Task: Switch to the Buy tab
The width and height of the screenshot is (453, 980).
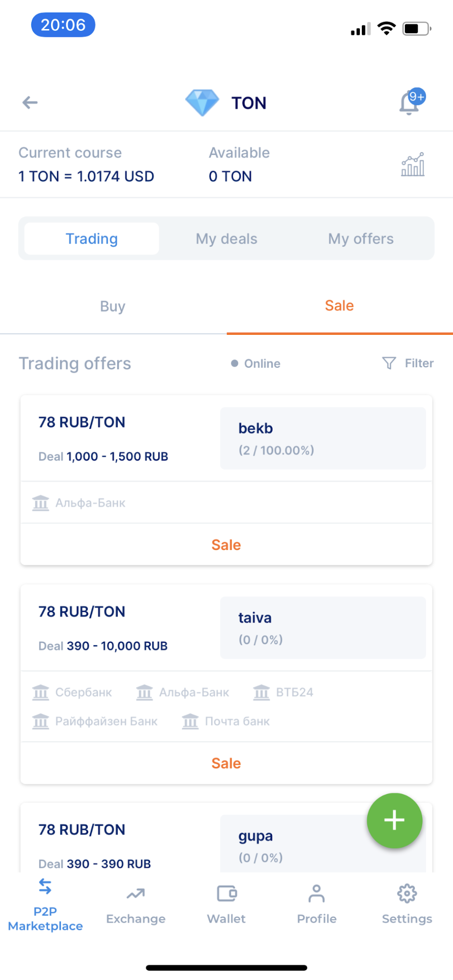Action: point(112,306)
